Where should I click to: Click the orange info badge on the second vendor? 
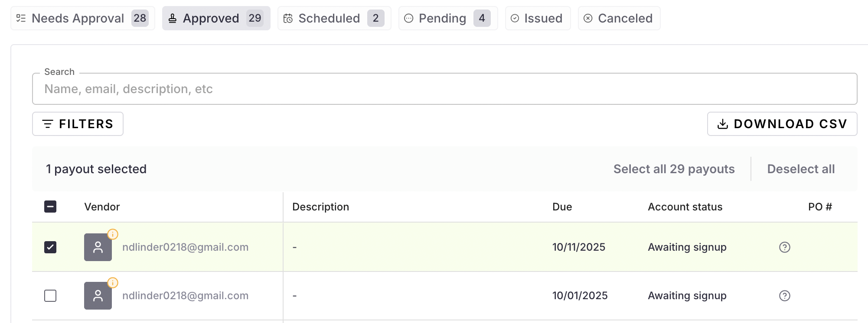coord(113,283)
